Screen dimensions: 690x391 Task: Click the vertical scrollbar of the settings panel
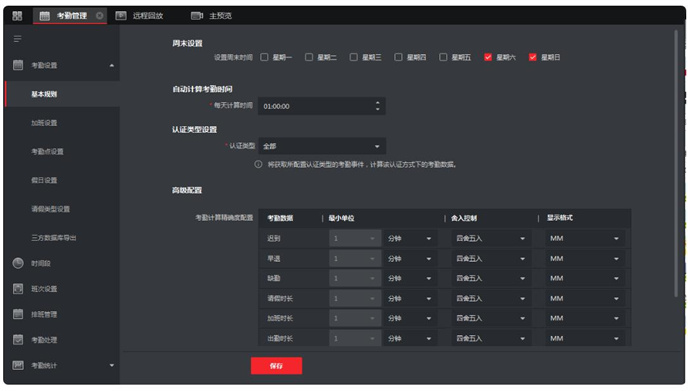click(676, 163)
